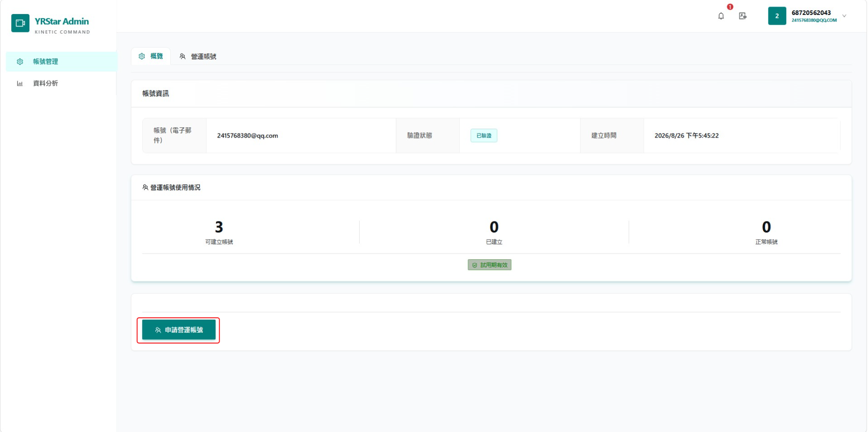Click the 營運帳號使用情況 heading
Screen dimensions: 868x432
175,187
